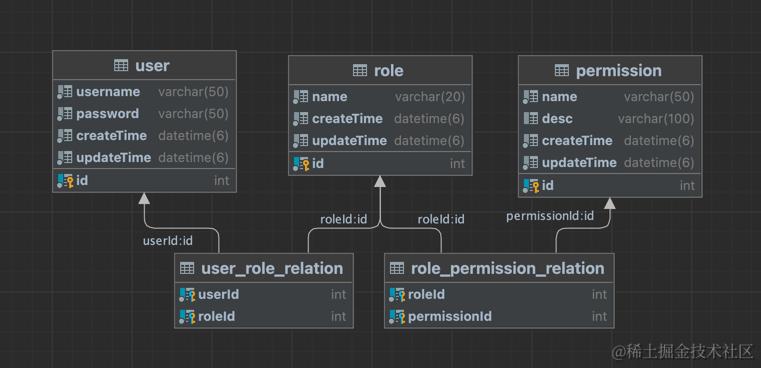Click int type of role id

[457, 164]
